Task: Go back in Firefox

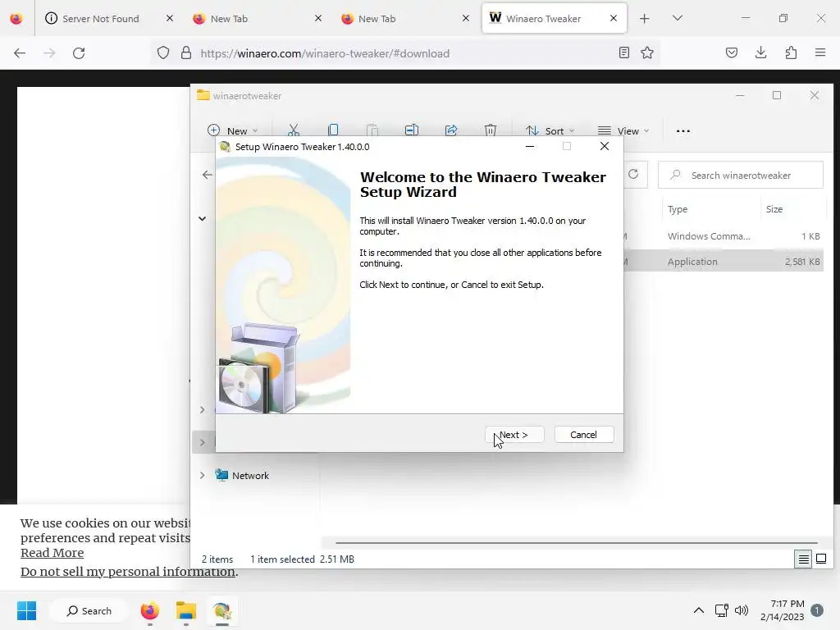Action: 20,53
